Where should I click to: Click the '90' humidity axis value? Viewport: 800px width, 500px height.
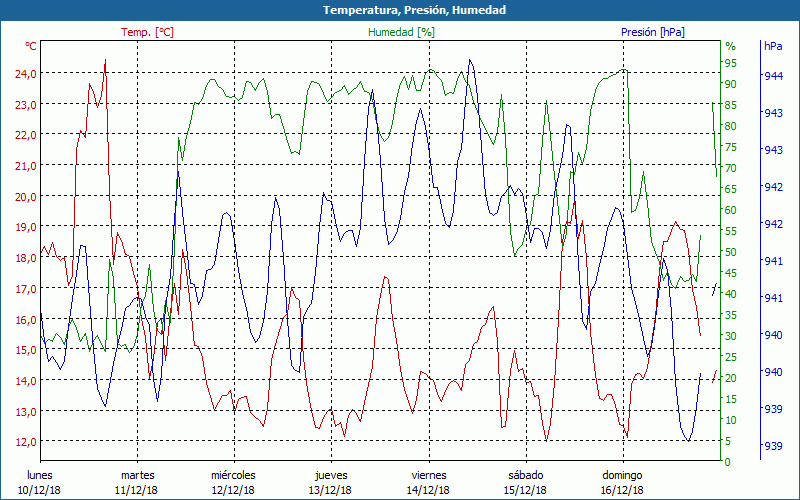click(x=731, y=84)
